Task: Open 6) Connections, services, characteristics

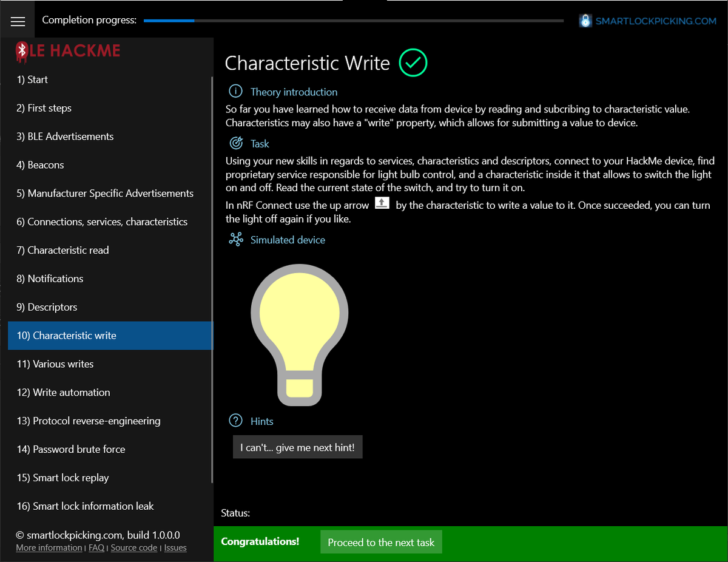Action: (x=110, y=222)
